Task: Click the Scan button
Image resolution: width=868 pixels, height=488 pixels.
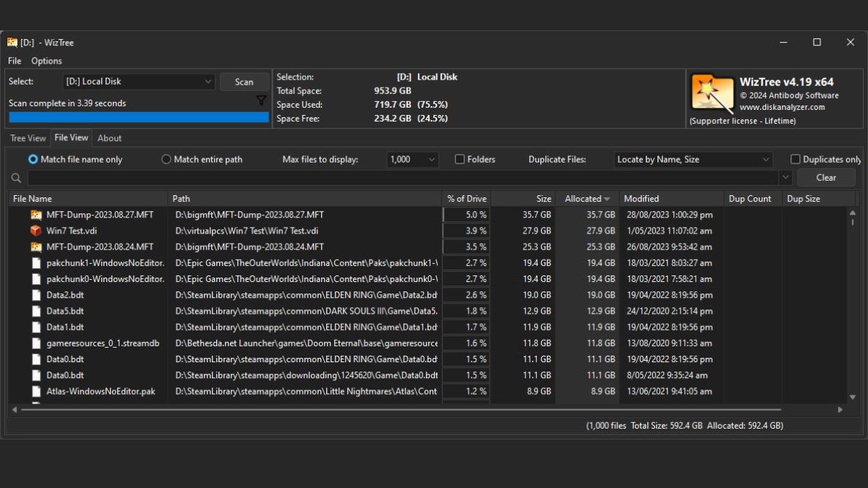Action: point(244,82)
